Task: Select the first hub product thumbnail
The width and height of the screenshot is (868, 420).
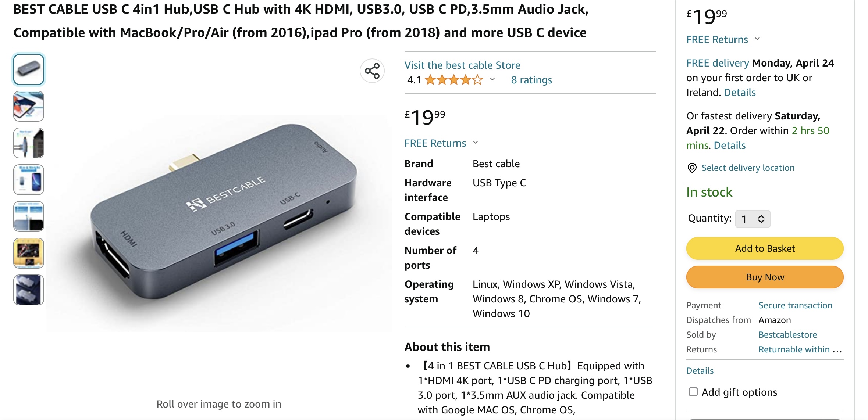Action: point(29,69)
